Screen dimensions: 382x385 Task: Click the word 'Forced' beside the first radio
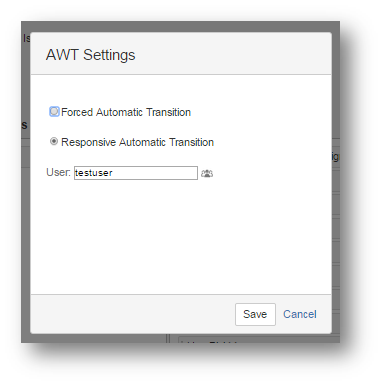point(77,112)
